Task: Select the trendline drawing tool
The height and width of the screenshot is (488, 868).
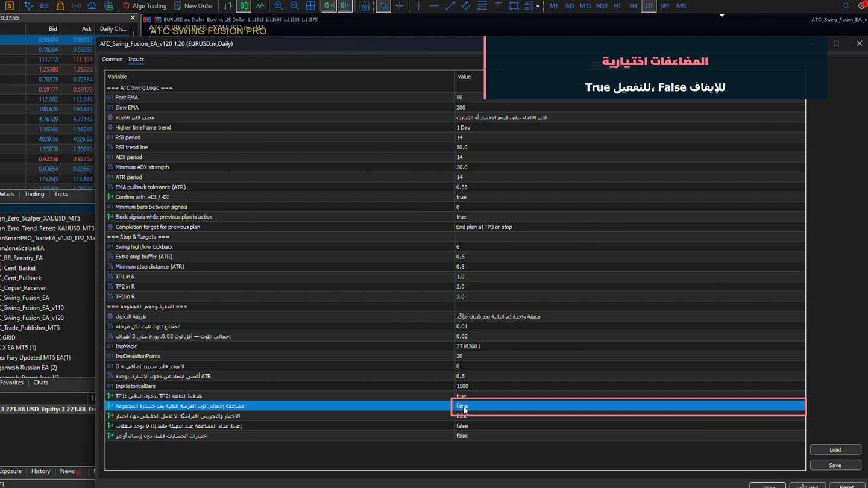Action: pyautogui.click(x=450, y=6)
